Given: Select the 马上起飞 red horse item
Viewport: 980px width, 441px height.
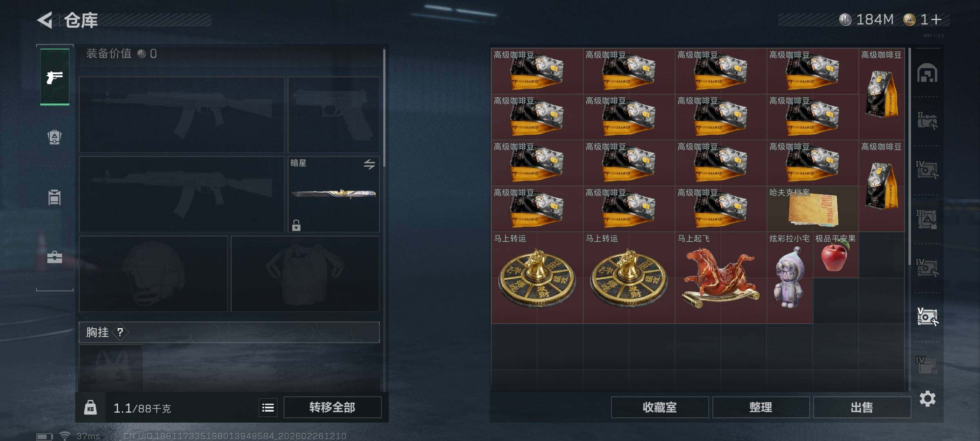Looking at the screenshot, I should pyautogui.click(x=721, y=278).
